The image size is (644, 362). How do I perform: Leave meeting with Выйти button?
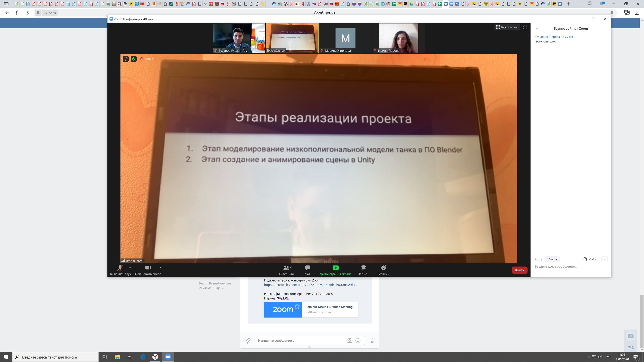[519, 270]
